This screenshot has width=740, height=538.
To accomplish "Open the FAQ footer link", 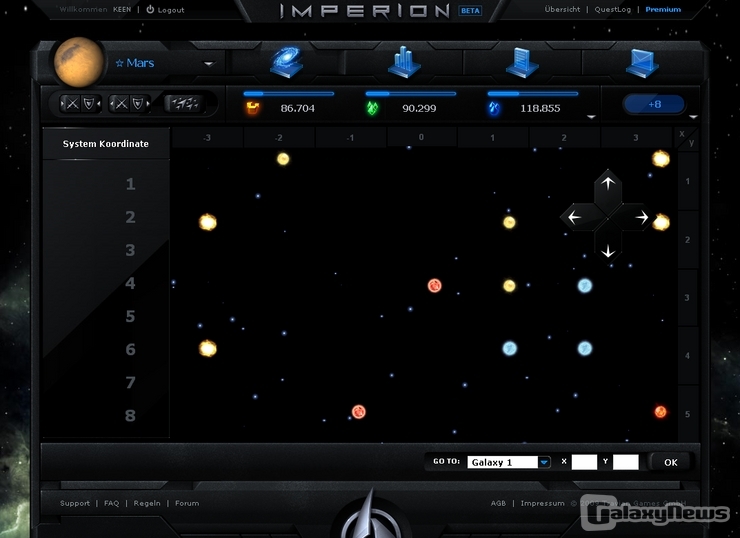I will [x=111, y=503].
